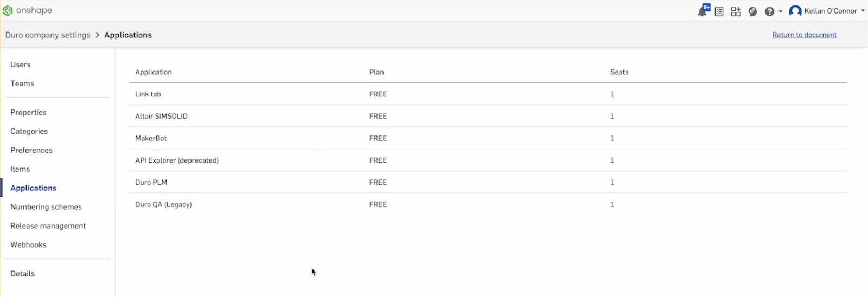
Task: Open the notifications bell
Action: click(x=703, y=11)
